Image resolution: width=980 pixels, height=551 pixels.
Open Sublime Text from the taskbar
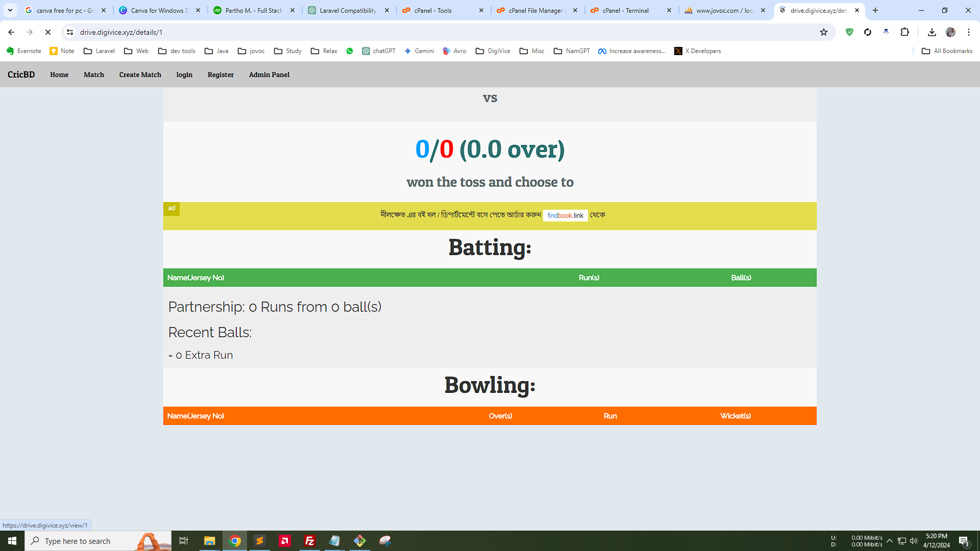coord(260,541)
